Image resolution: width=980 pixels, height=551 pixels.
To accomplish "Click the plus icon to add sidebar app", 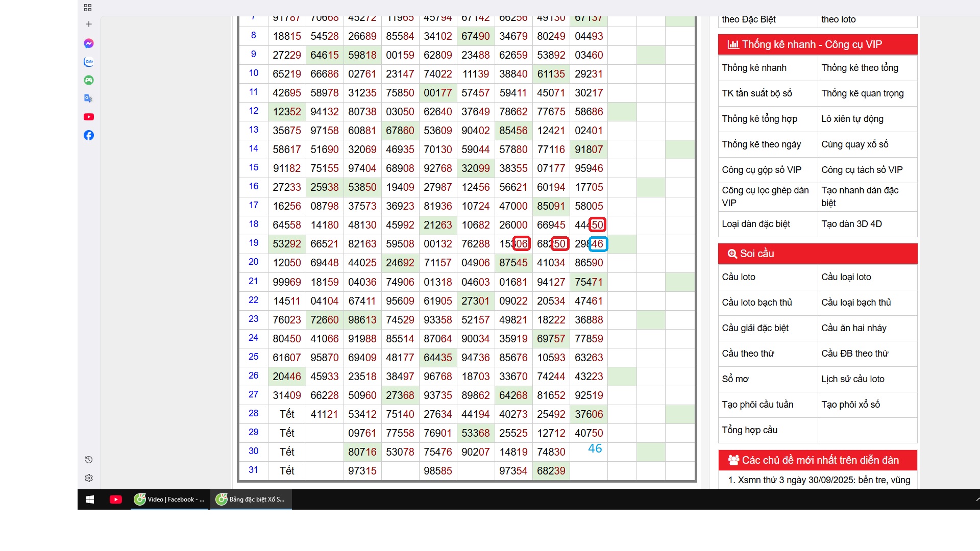I will pos(89,24).
